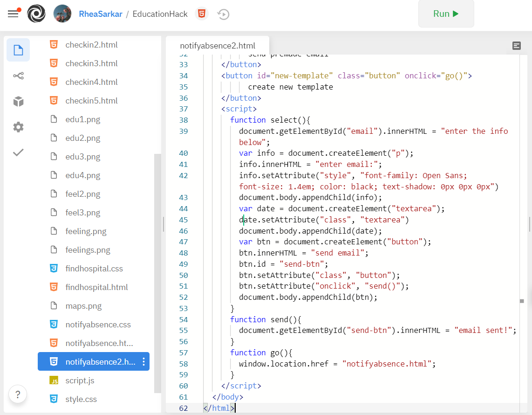Open the three-dot menu for notifyabsence2.html
532x415 pixels.
coord(144,362)
